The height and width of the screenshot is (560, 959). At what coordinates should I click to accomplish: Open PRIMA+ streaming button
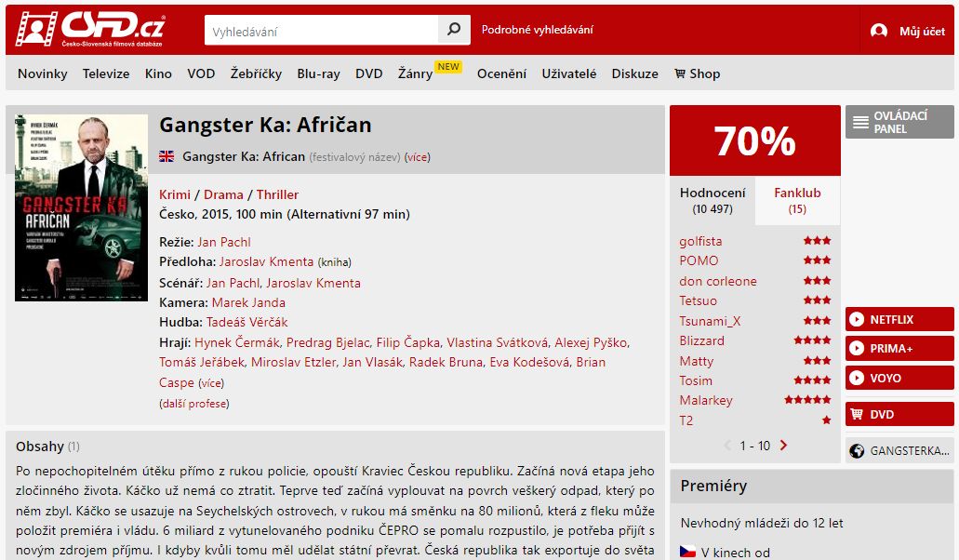tap(899, 349)
